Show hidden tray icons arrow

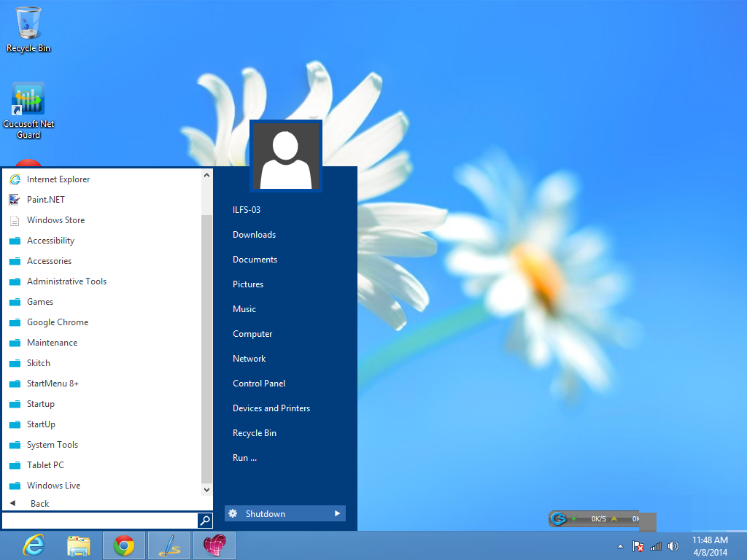(621, 546)
